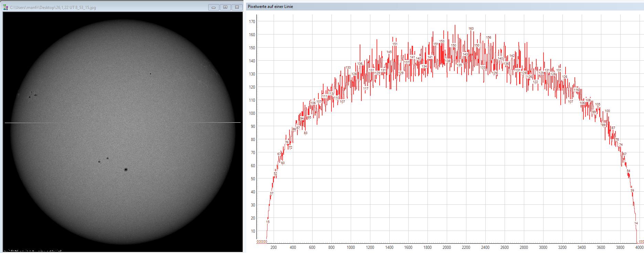
Task: Maximize the solar image window
Action: tap(225, 7)
